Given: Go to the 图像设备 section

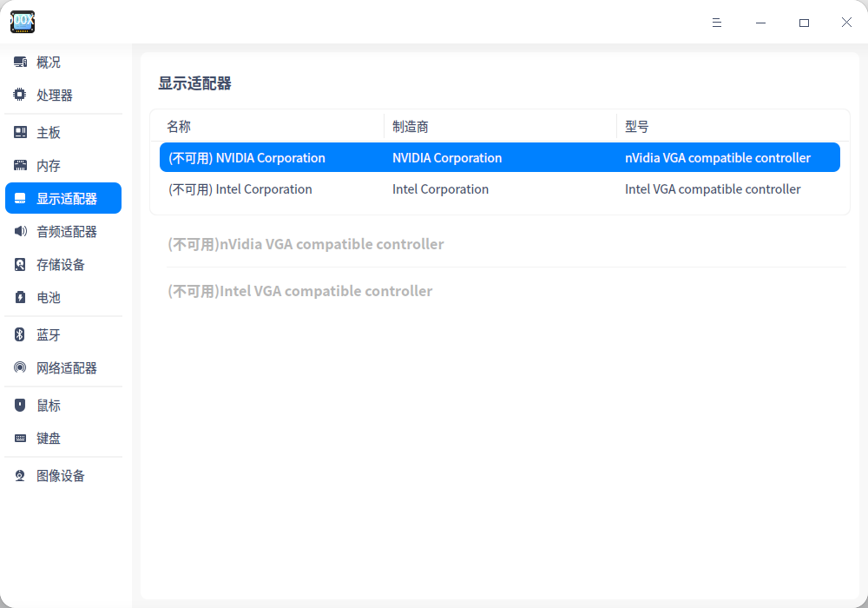Looking at the screenshot, I should 63,476.
